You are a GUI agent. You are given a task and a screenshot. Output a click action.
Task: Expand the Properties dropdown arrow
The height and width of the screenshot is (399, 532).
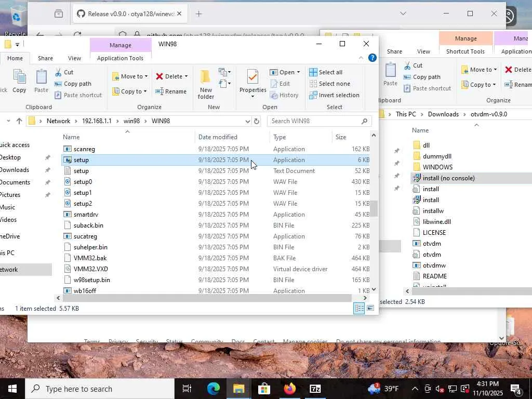click(x=253, y=97)
